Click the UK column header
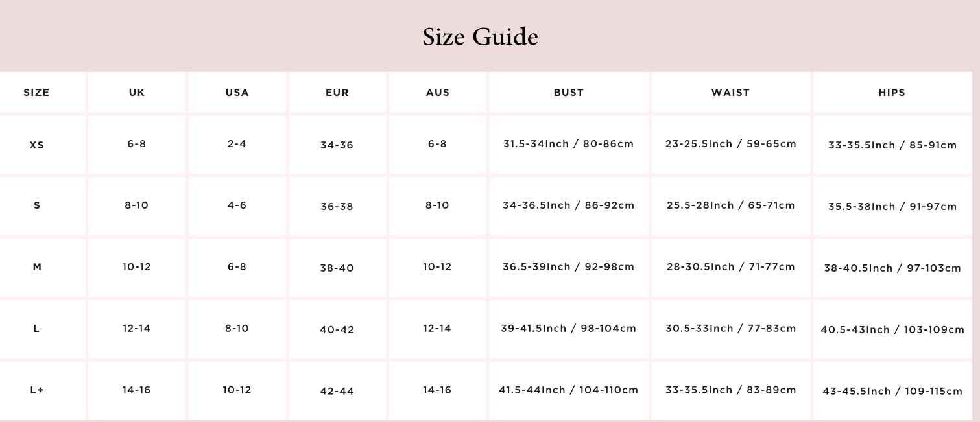This screenshot has width=980, height=422. pyautogui.click(x=137, y=93)
